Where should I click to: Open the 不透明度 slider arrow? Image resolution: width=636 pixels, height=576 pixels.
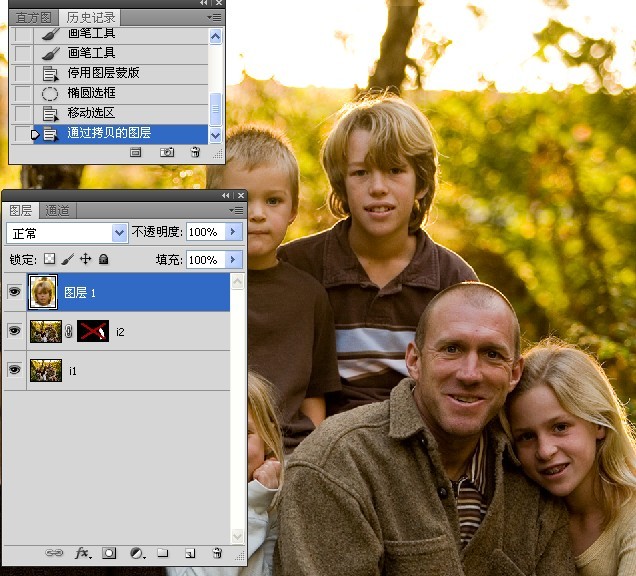(x=234, y=232)
